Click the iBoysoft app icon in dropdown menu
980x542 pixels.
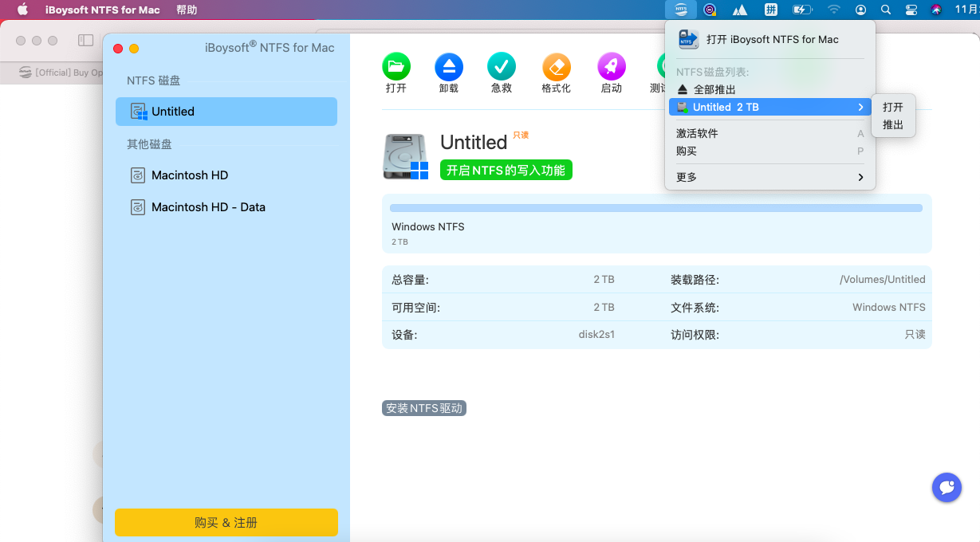[x=688, y=39]
